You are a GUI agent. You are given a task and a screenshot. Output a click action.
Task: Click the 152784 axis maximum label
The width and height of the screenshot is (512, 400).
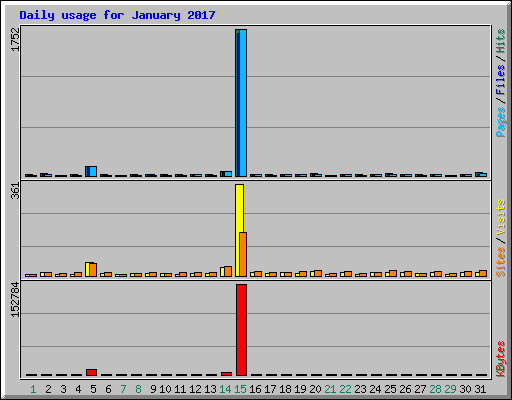tap(15, 299)
